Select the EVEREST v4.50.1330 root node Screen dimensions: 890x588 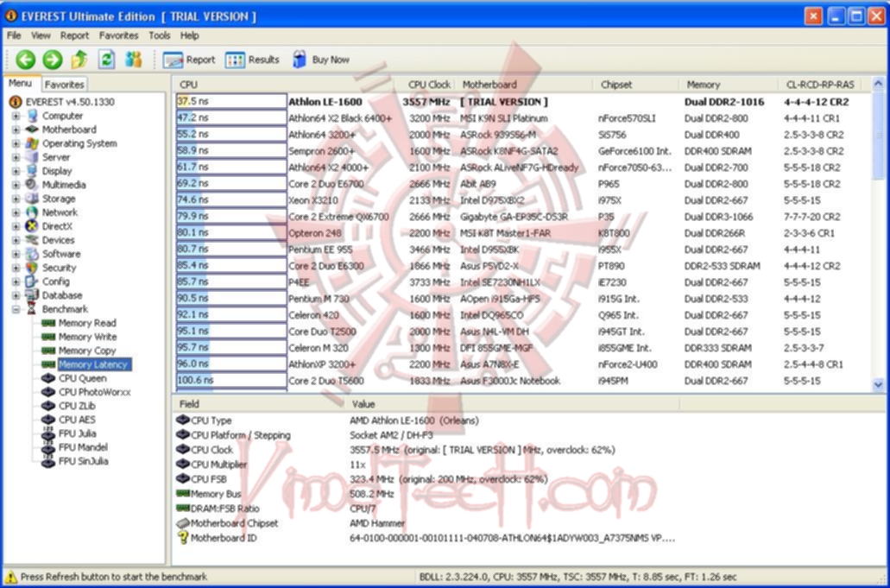coord(70,102)
